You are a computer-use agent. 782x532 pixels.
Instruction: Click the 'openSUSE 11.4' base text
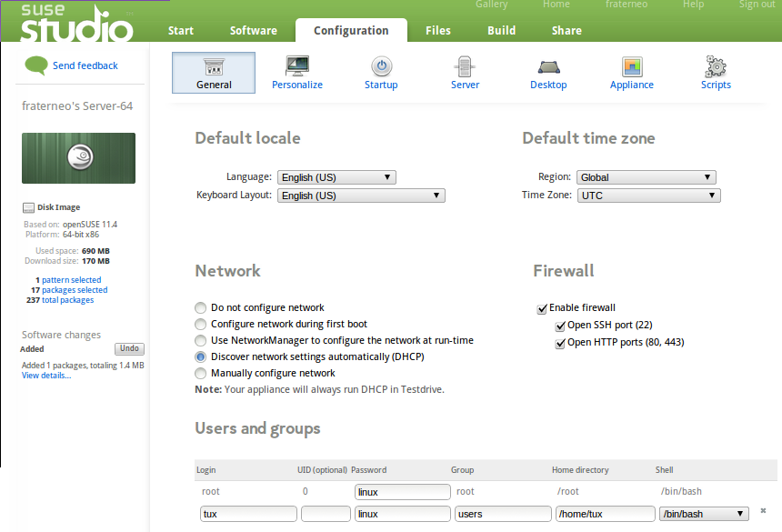coord(90,225)
